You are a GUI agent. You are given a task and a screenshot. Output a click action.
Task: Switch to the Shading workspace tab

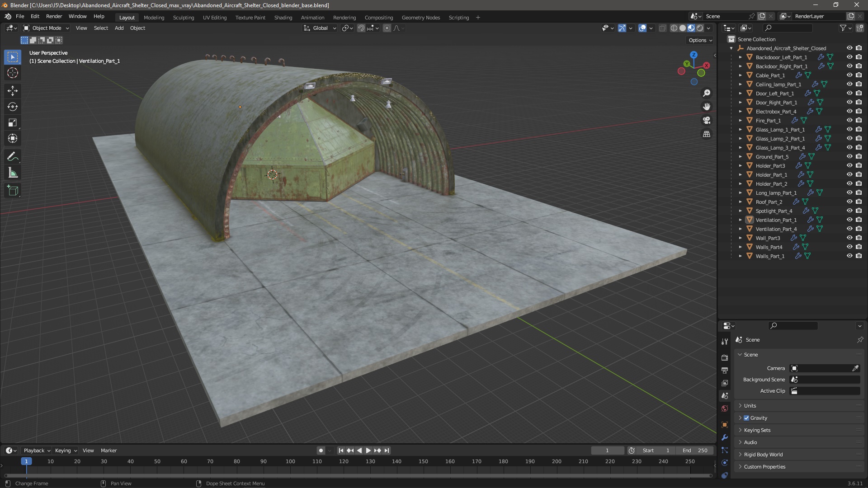[283, 18]
